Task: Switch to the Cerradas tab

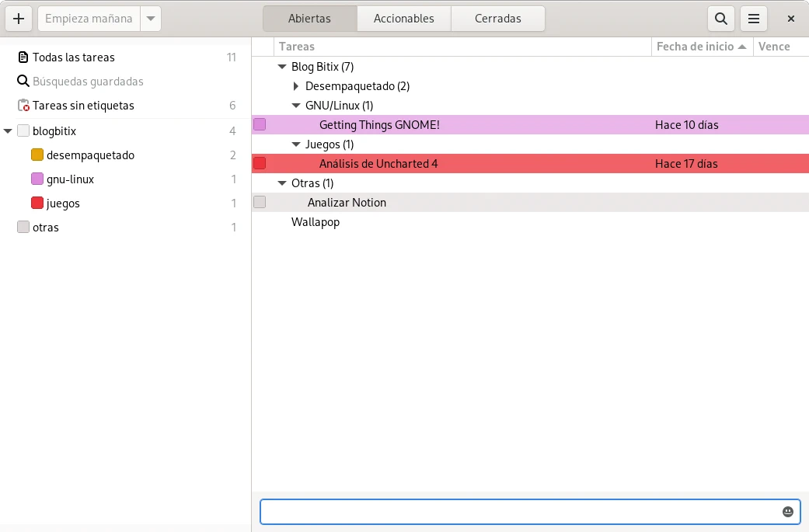Action: [497, 19]
